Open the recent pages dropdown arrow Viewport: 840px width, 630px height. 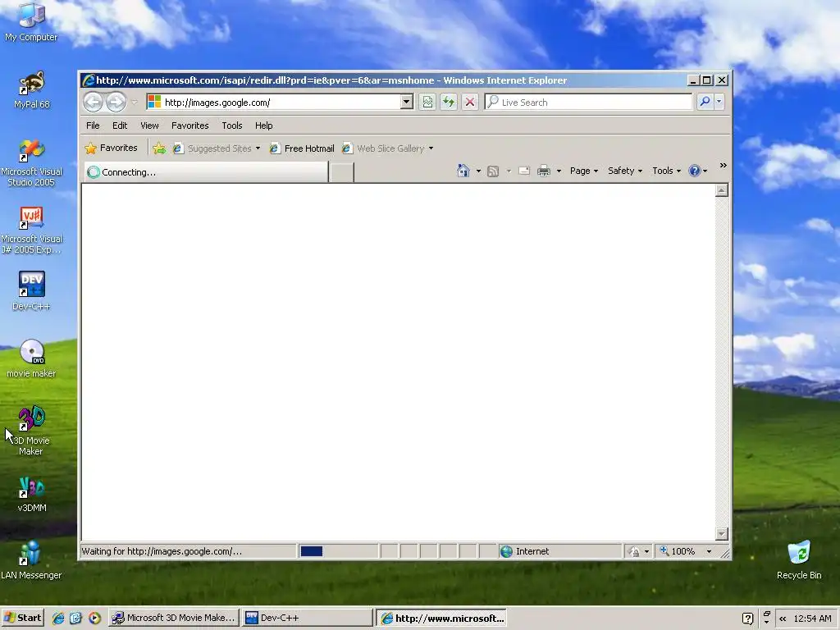(x=135, y=102)
